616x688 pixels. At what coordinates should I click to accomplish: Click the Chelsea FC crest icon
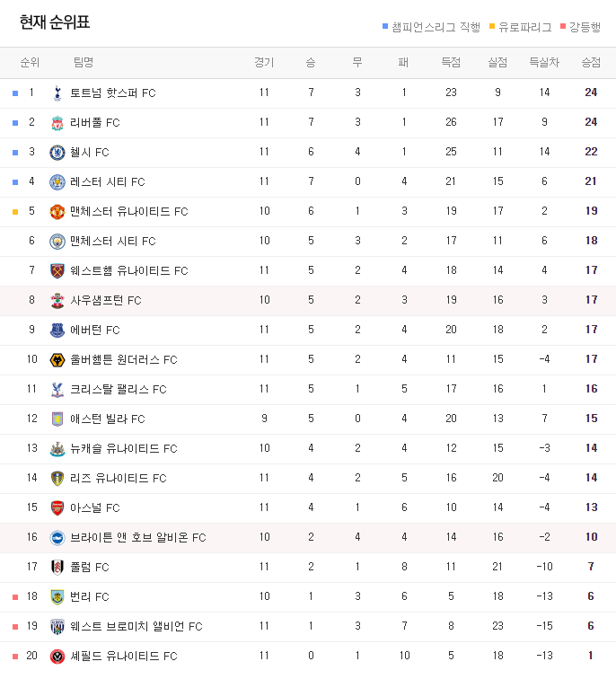pos(57,153)
